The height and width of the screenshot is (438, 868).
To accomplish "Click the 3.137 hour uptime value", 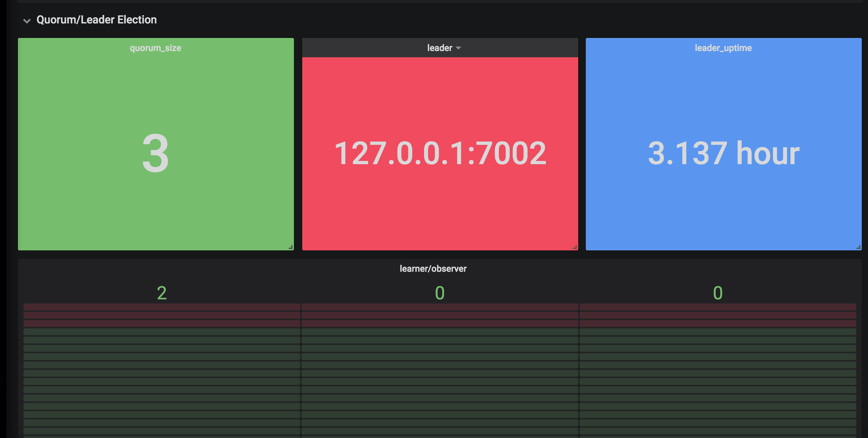I will point(723,153).
